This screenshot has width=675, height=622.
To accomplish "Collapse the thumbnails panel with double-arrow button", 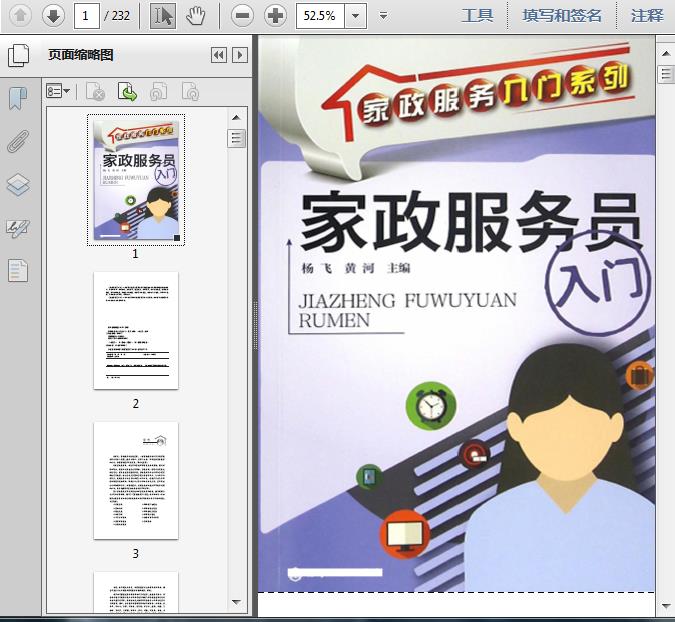I will [x=218, y=55].
